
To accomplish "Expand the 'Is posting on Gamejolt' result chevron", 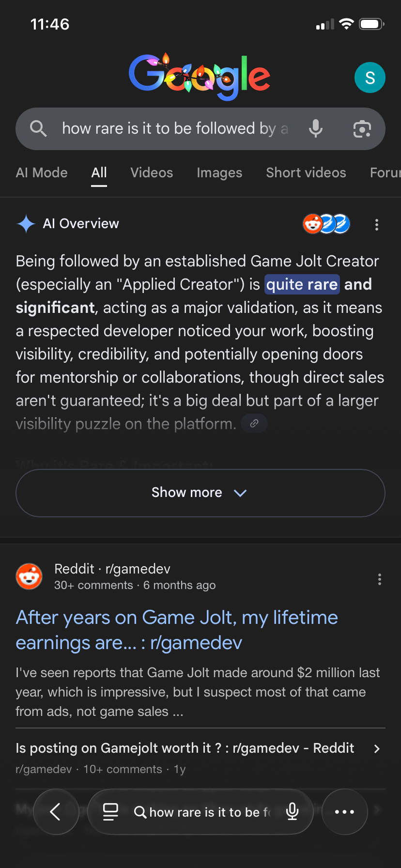I will coord(377,749).
